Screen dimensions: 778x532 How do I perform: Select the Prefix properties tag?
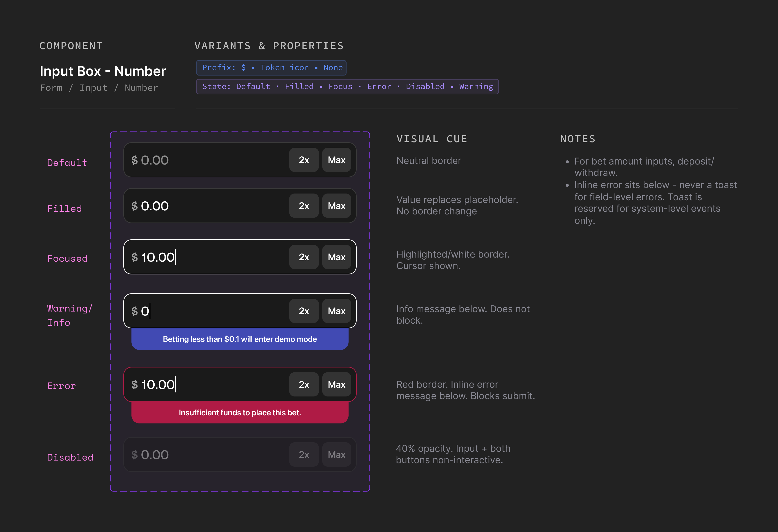pyautogui.click(x=271, y=68)
